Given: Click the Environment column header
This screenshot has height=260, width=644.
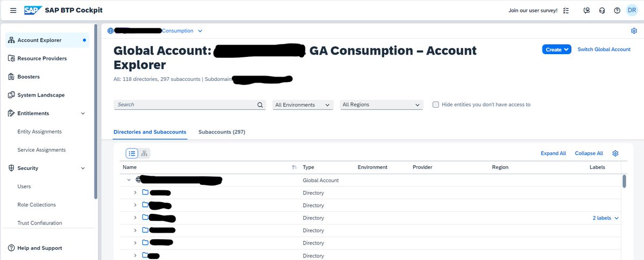Looking at the screenshot, I should pos(372,167).
